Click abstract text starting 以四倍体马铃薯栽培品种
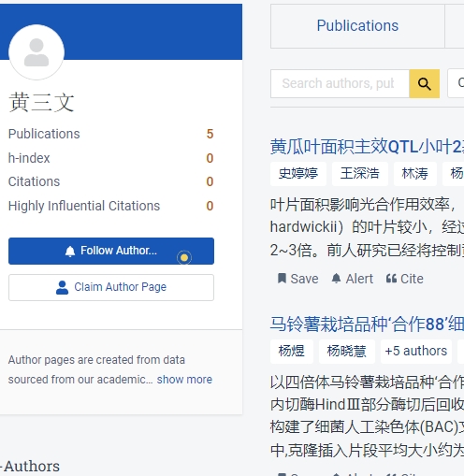Screen dimensions: 464x476 pos(367,416)
